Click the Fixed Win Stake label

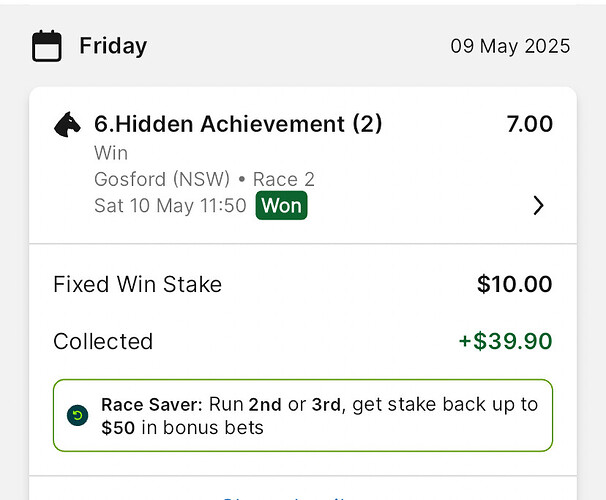click(138, 284)
